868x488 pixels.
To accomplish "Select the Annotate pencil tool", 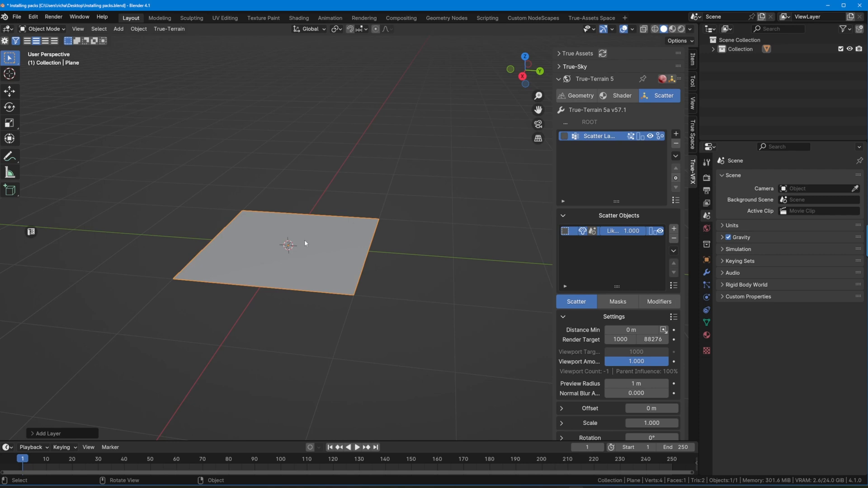I will coord(9,157).
